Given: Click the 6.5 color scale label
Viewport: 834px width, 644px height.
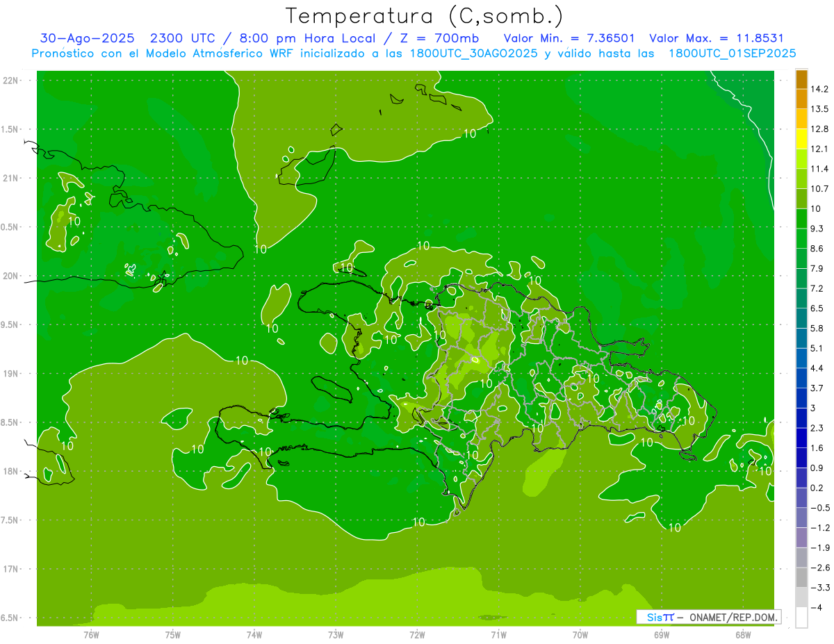Looking at the screenshot, I should coord(817,308).
